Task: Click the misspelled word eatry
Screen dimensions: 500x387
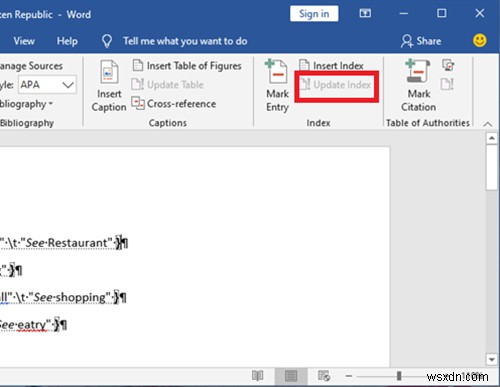Action: pyautogui.click(x=31, y=324)
